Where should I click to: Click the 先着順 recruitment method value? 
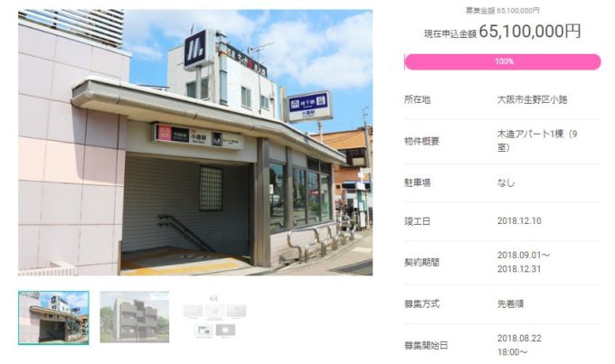[510, 304]
